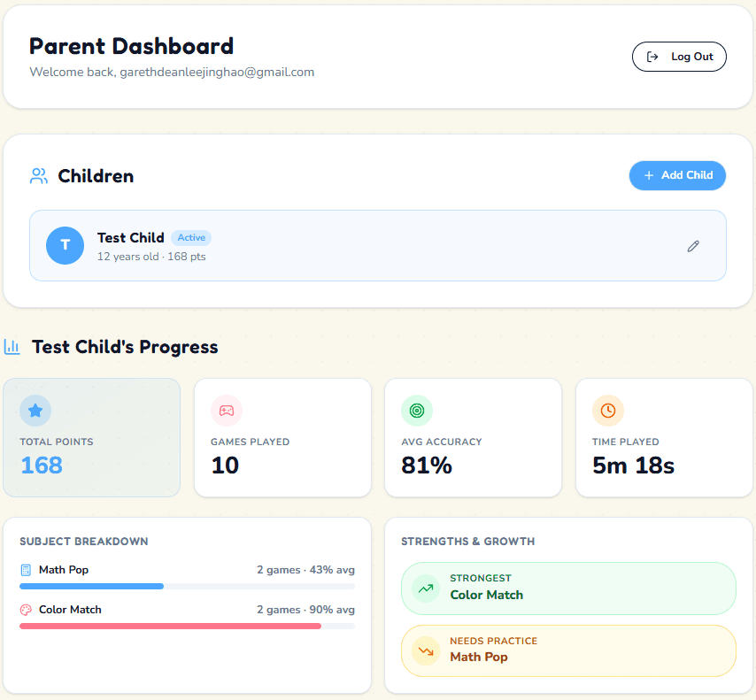Click the gamepad Games Played icon

pos(226,410)
